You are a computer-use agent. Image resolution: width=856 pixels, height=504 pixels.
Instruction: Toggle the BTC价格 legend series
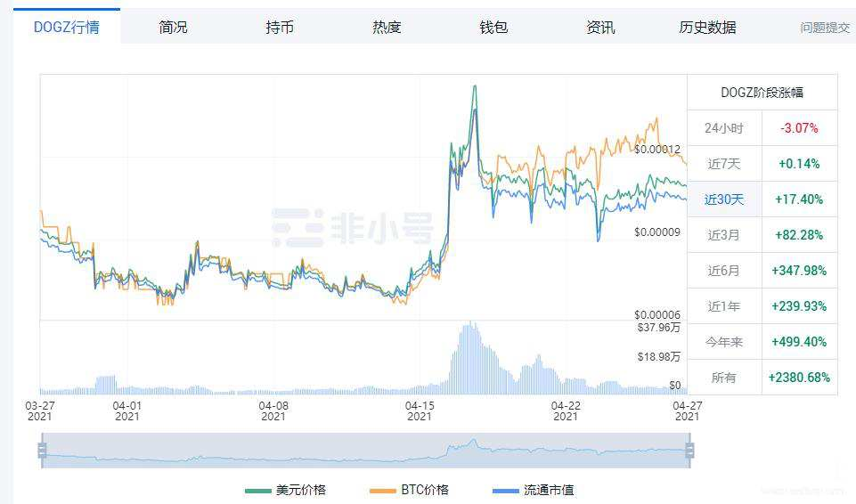(409, 490)
